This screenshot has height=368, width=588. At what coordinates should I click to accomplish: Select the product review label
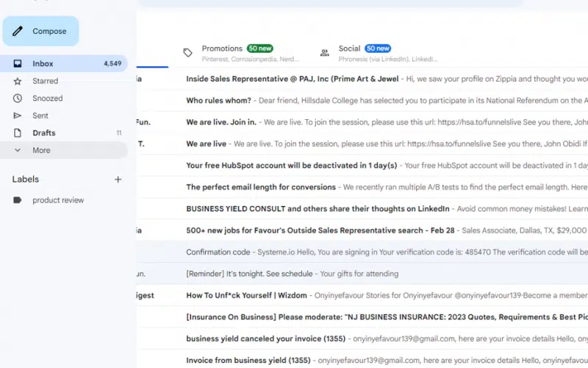58,200
